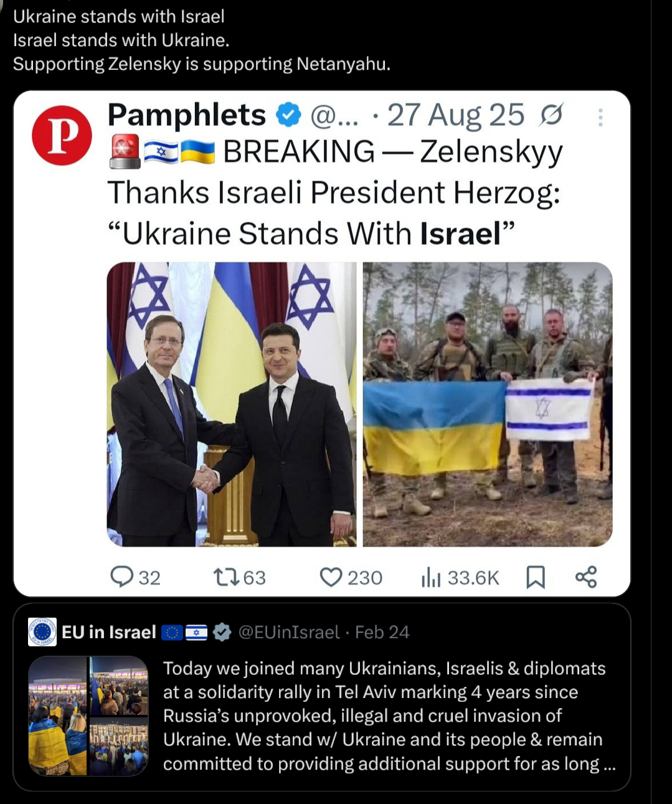
Task: Click the Feb 24 date on quoted post
Action: tap(382, 632)
